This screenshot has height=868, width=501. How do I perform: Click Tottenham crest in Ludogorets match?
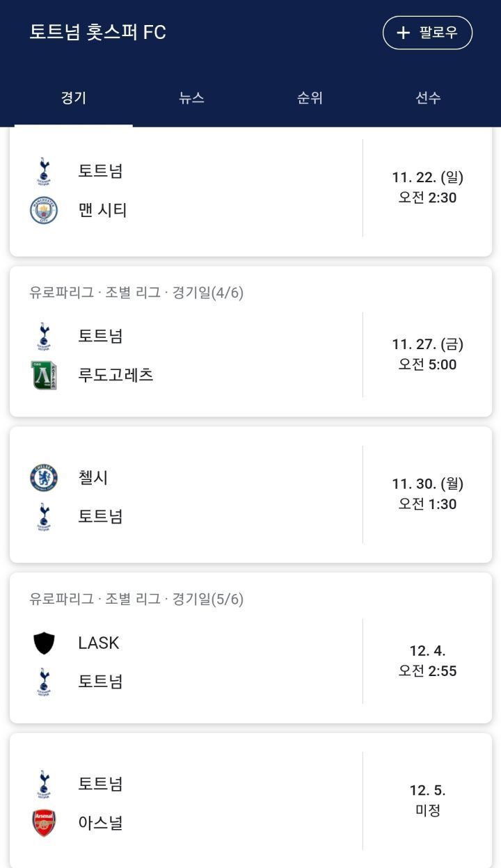(x=44, y=337)
